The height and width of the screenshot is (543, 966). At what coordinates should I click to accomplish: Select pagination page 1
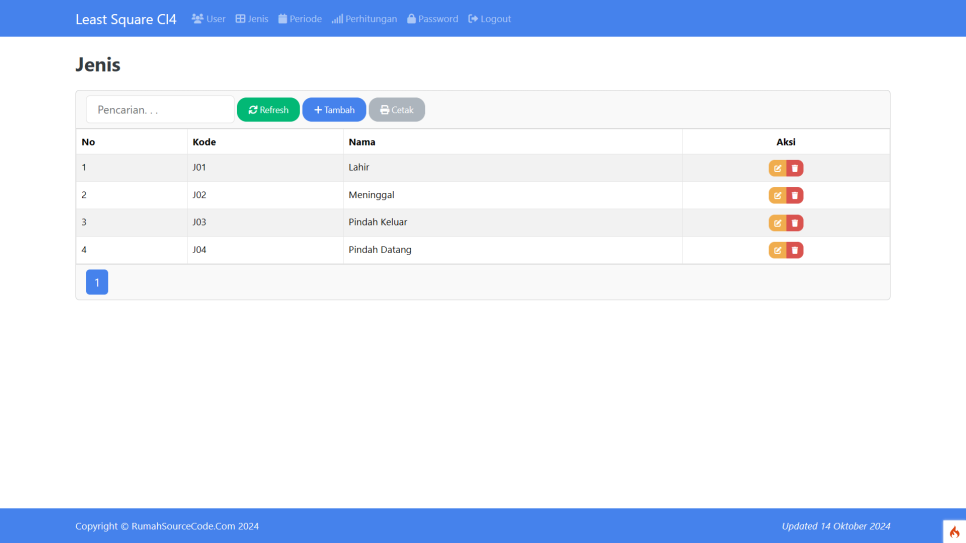(97, 283)
